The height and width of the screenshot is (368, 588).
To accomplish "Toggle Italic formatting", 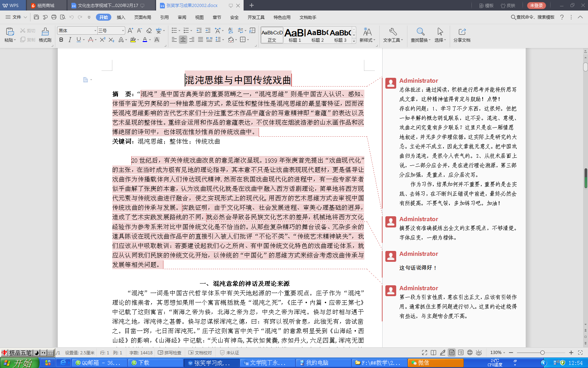I will 70,40.
